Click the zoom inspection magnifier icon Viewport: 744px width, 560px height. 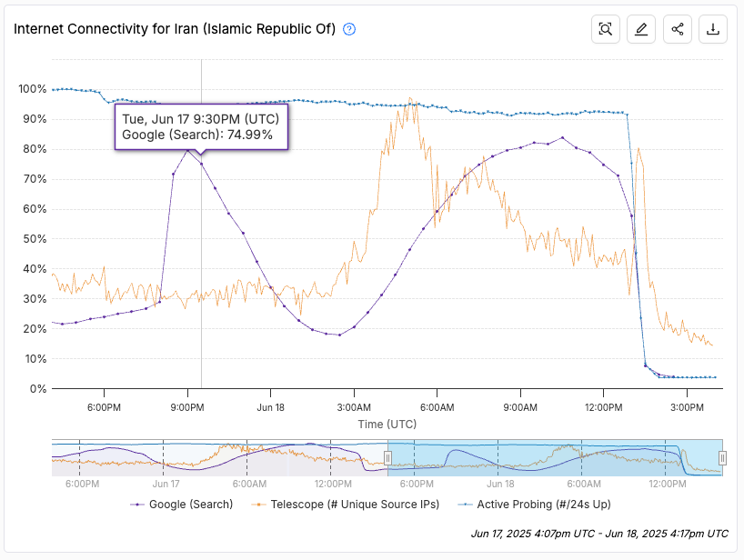tap(605, 28)
